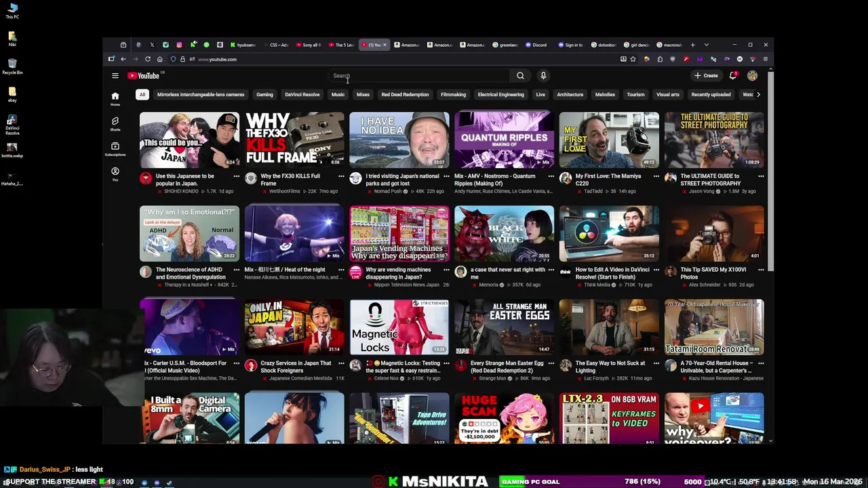Image resolution: width=868 pixels, height=488 pixels.
Task: Start voice search with microphone icon
Action: pyautogui.click(x=543, y=76)
